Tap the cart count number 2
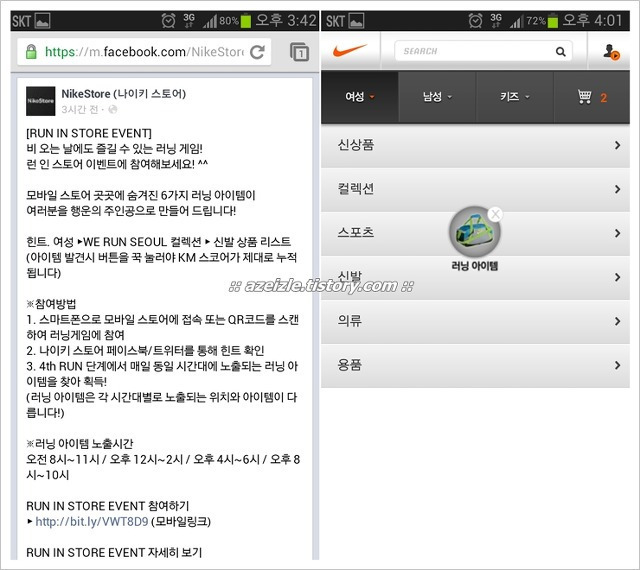Image resolution: width=640 pixels, height=570 pixels. click(603, 98)
